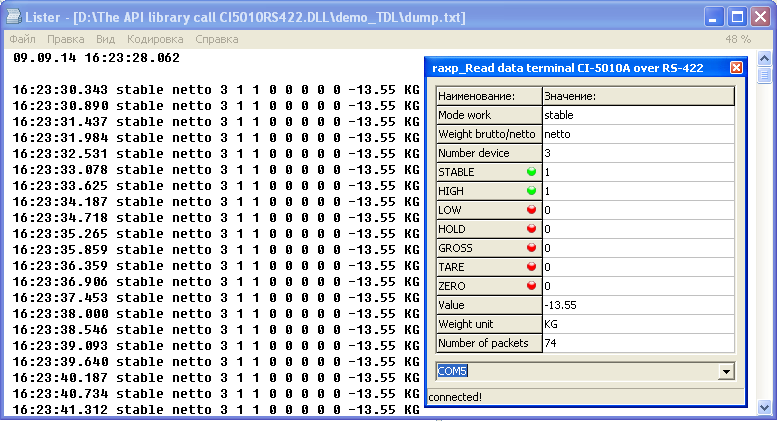Click the packet count value 74
The height and width of the screenshot is (421, 777).
point(638,343)
